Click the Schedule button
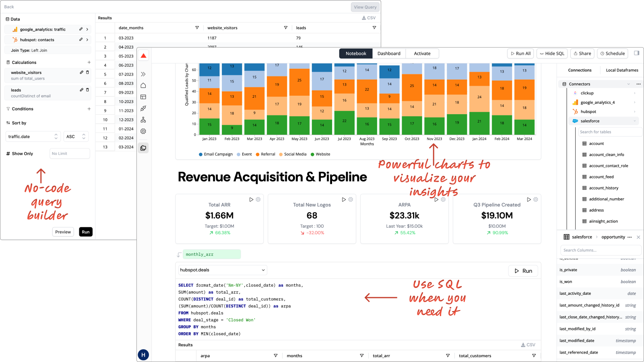The image size is (644, 362). pyautogui.click(x=612, y=53)
